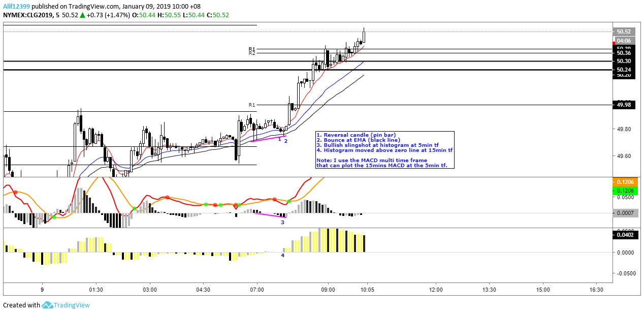
Task: Click the 04:06 countdown label
Action: (624, 40)
